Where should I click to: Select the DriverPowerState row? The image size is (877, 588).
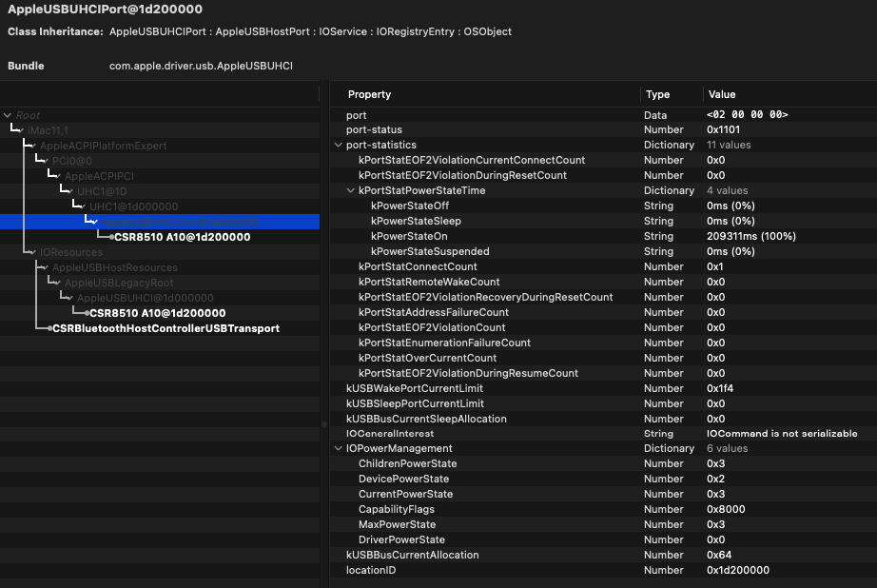pos(603,539)
